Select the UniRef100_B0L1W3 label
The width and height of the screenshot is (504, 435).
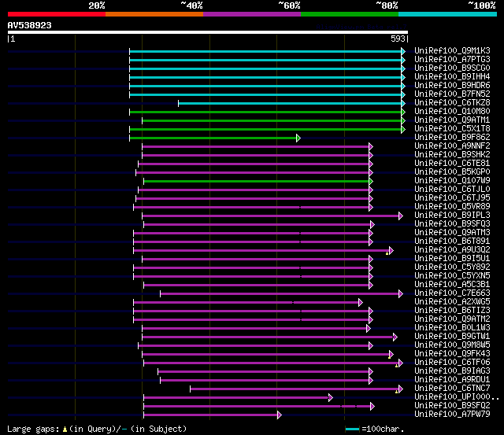point(452,328)
